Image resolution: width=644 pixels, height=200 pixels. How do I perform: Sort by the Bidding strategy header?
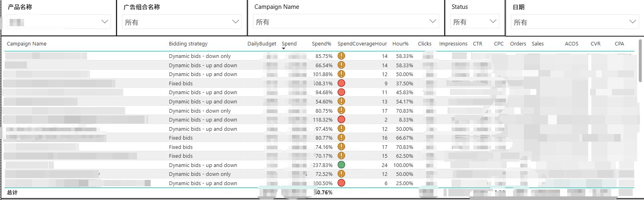pos(188,44)
